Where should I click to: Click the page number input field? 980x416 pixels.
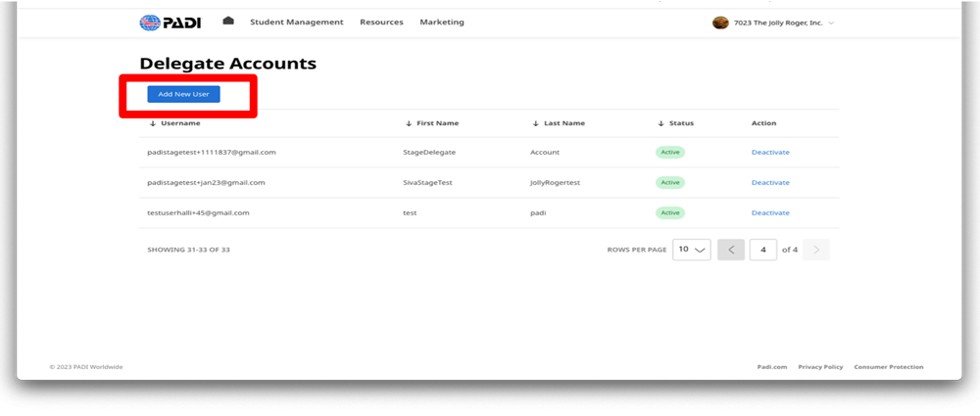(x=763, y=250)
